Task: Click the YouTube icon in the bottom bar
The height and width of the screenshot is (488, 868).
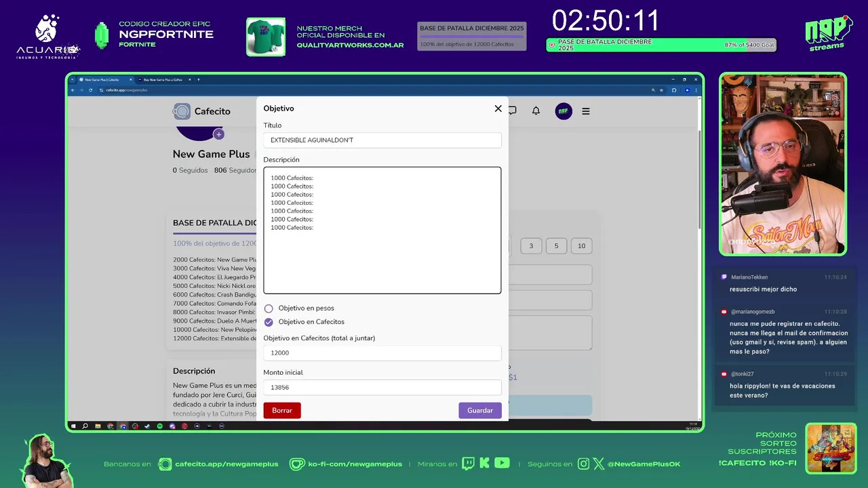Action: click(502, 464)
